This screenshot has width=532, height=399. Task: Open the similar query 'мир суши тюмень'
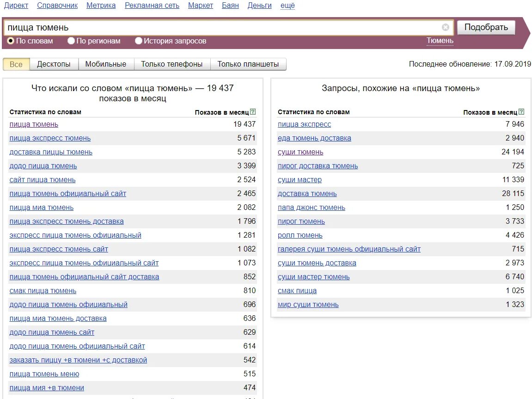308,305
